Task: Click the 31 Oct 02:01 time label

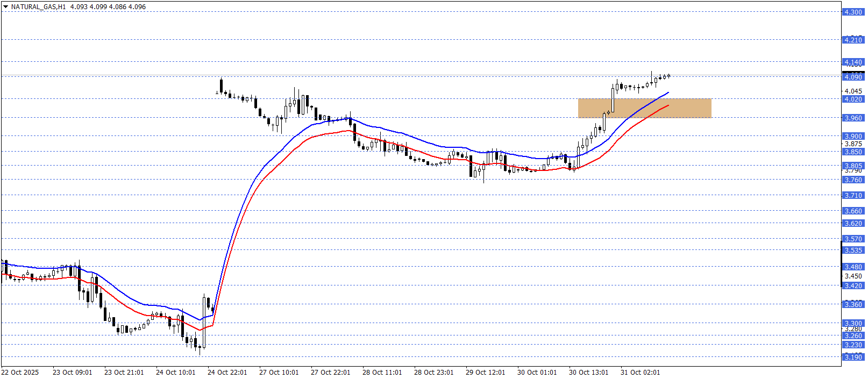Action: pos(640,373)
